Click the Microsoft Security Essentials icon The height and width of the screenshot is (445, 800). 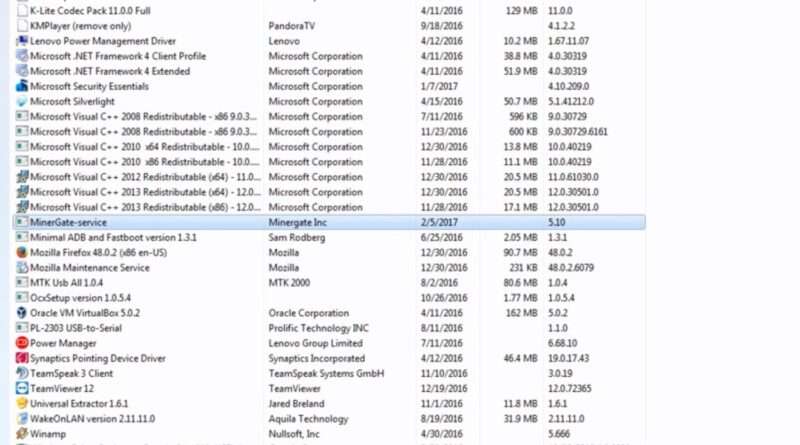(22, 86)
